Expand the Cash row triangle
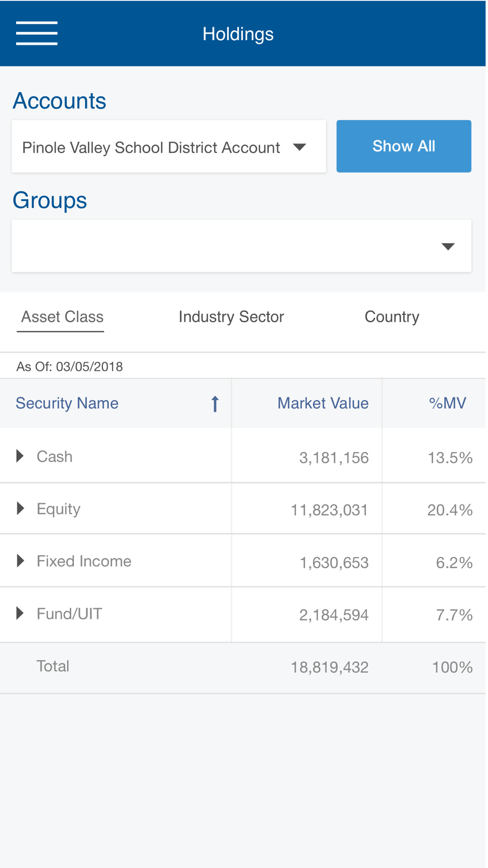Viewport: 488px width, 868px height. (x=20, y=456)
